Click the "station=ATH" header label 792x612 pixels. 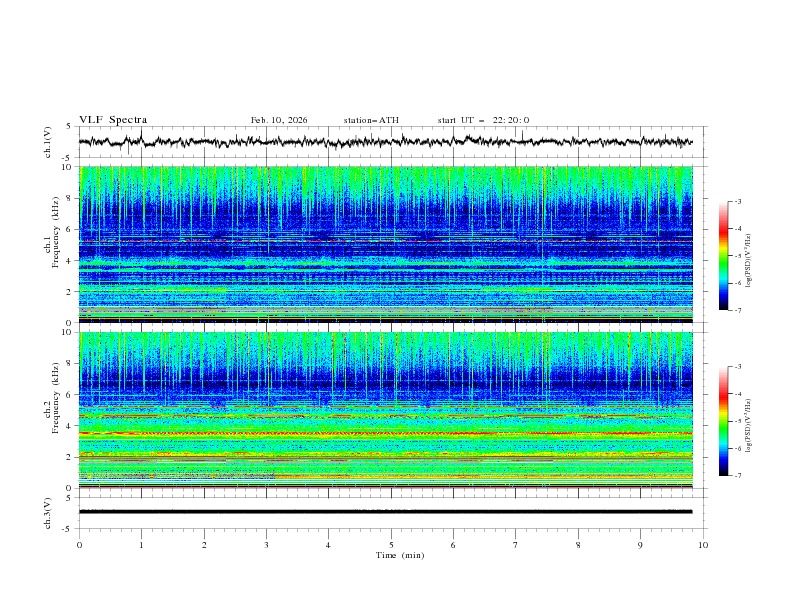point(371,120)
